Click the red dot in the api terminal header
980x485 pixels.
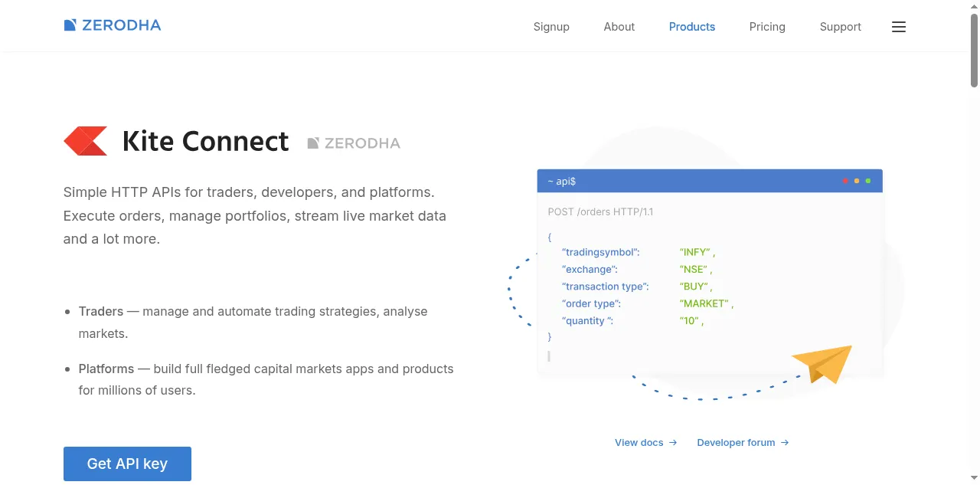[x=845, y=181]
